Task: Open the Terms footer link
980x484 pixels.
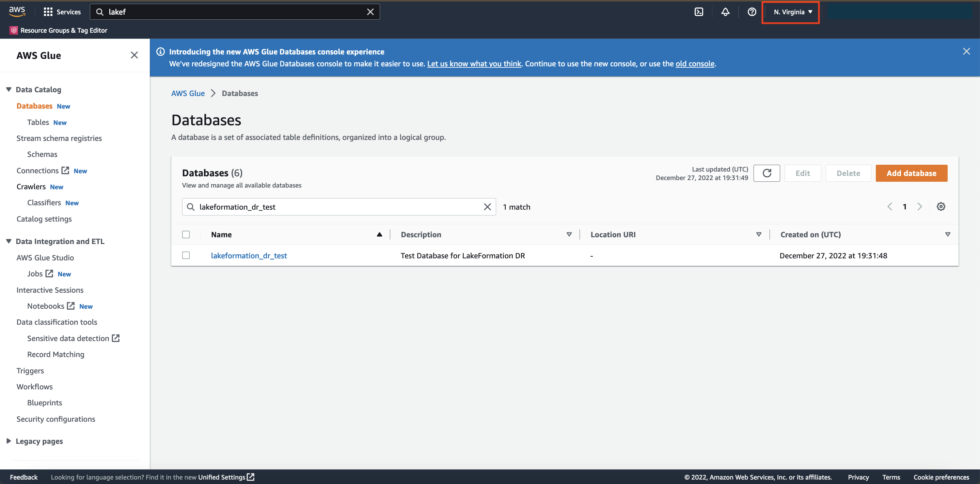Action: click(x=891, y=477)
